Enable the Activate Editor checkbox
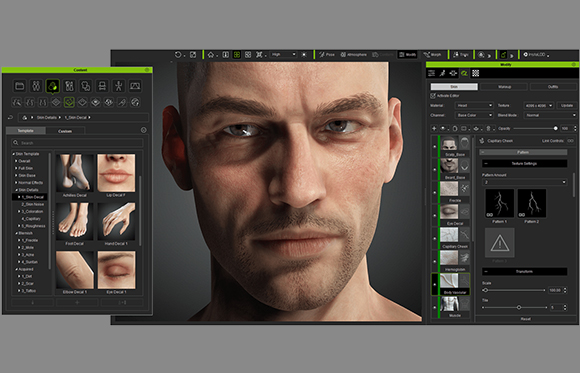 433,96
